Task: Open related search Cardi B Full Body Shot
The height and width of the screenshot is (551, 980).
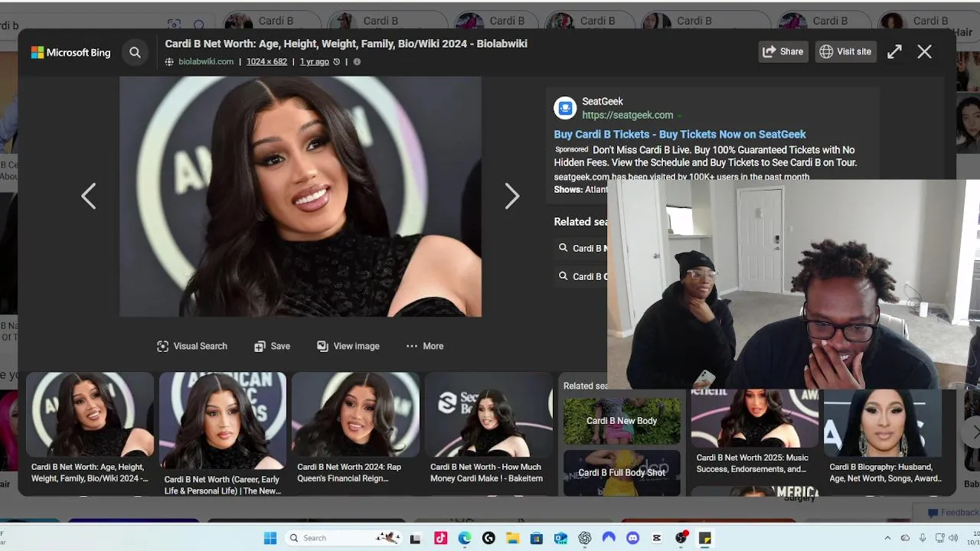Action: click(622, 473)
